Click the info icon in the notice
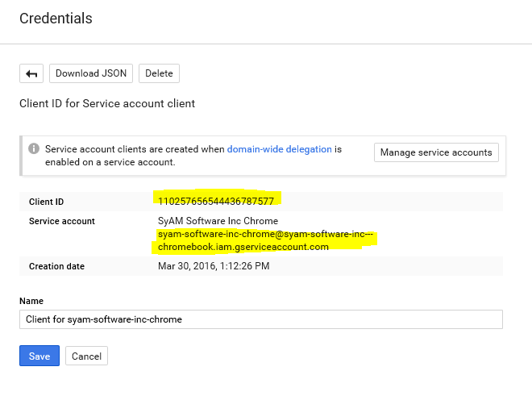532x396 pixels. click(x=34, y=149)
